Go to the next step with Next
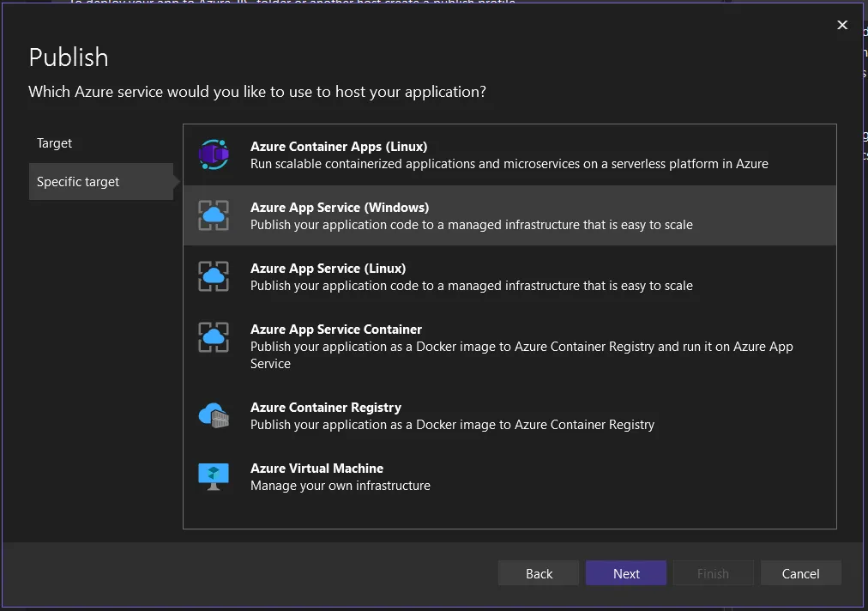 pos(626,573)
